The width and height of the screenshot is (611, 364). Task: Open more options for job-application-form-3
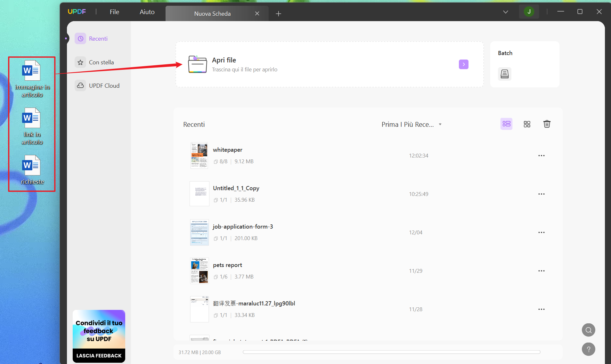tap(541, 232)
